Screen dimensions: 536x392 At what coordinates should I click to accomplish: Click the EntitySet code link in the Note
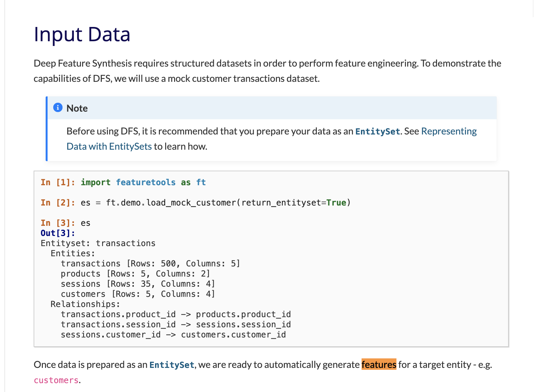click(x=377, y=132)
